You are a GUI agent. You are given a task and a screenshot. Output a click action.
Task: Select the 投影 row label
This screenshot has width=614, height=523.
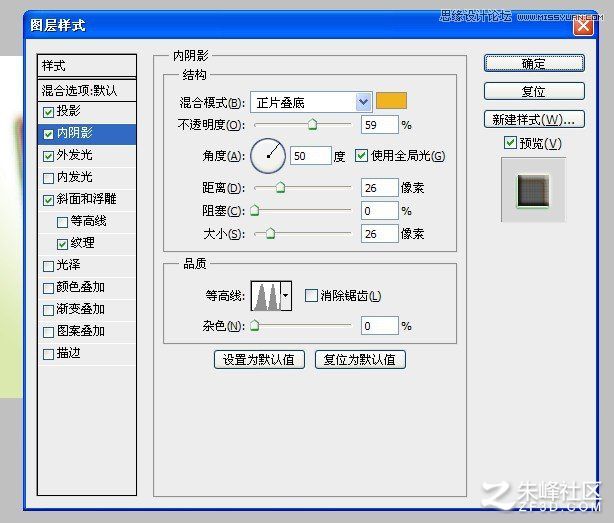coord(69,111)
